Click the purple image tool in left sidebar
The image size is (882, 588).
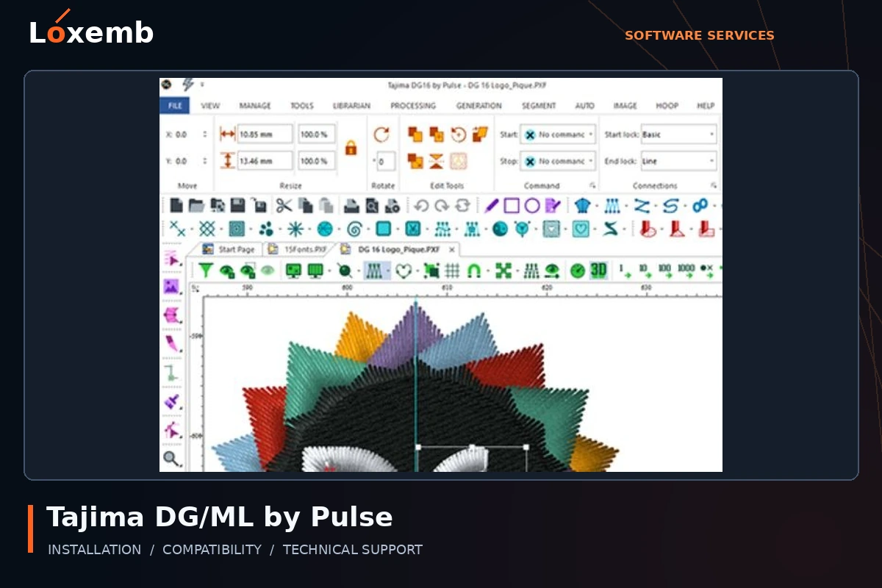172,286
